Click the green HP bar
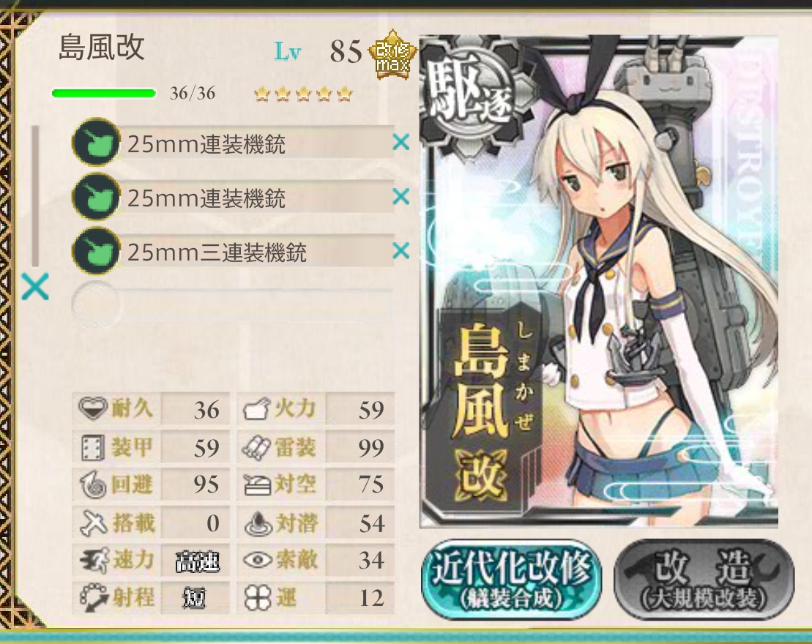The height and width of the screenshot is (644, 812). point(103,93)
